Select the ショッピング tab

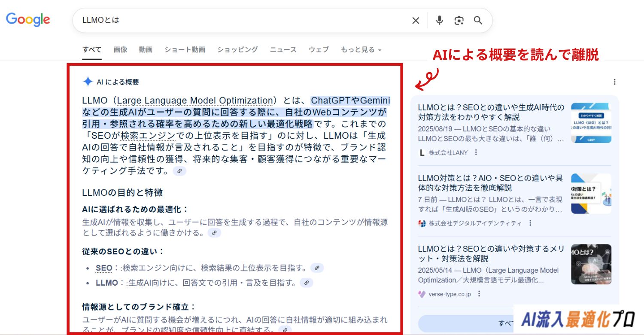click(237, 50)
